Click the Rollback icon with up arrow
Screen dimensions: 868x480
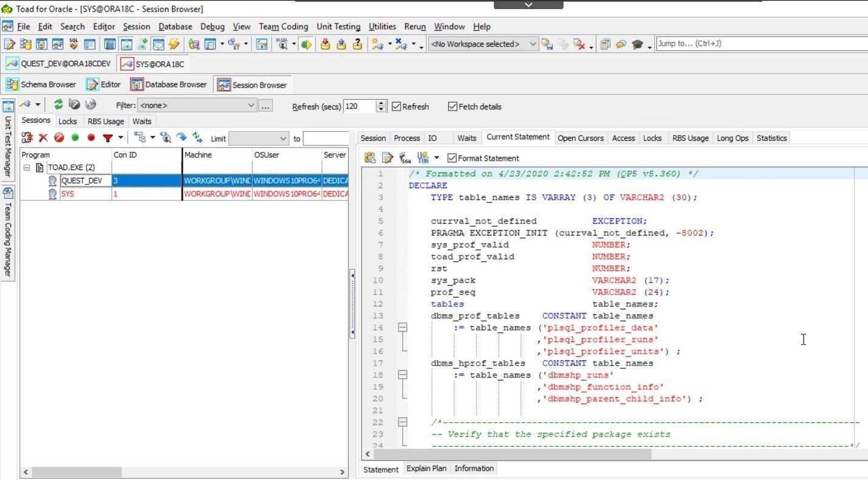(x=341, y=44)
